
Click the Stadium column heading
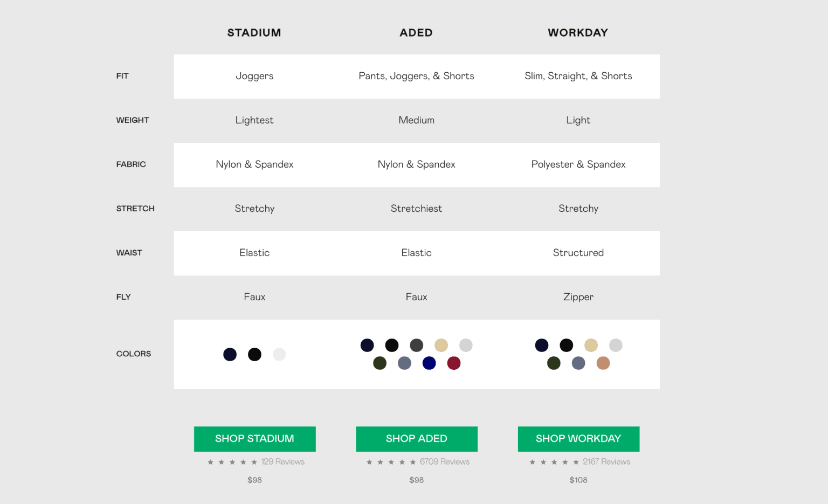coord(254,33)
